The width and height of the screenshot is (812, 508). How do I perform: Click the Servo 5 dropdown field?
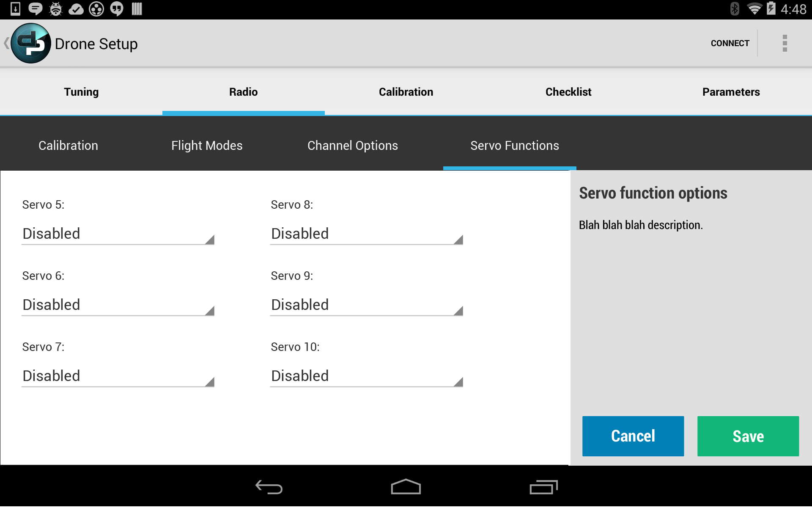pos(117,233)
